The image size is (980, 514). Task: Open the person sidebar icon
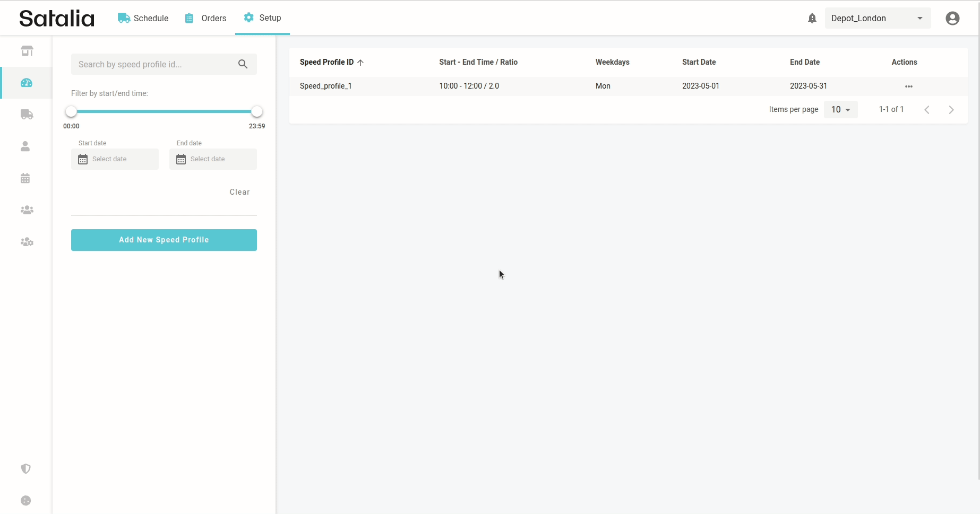click(25, 146)
